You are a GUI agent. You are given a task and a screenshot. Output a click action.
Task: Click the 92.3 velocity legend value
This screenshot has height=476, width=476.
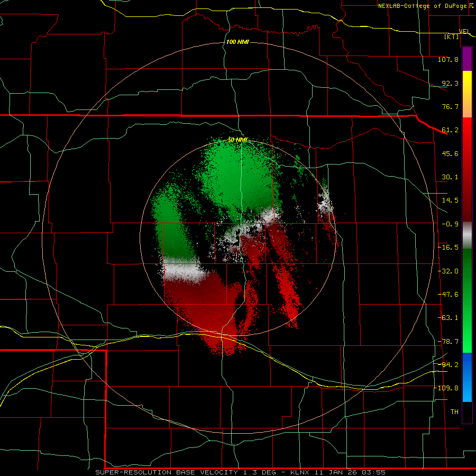tap(450, 83)
